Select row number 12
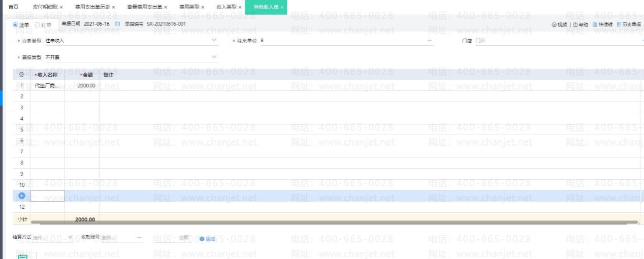The width and height of the screenshot is (644, 259). pyautogui.click(x=21, y=207)
